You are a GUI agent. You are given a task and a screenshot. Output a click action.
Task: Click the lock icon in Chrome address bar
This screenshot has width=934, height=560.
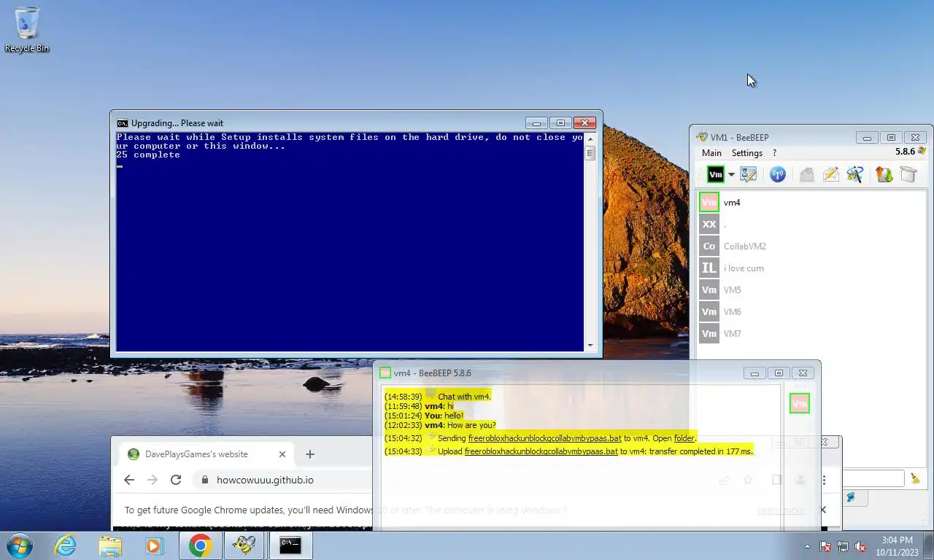[x=204, y=480]
